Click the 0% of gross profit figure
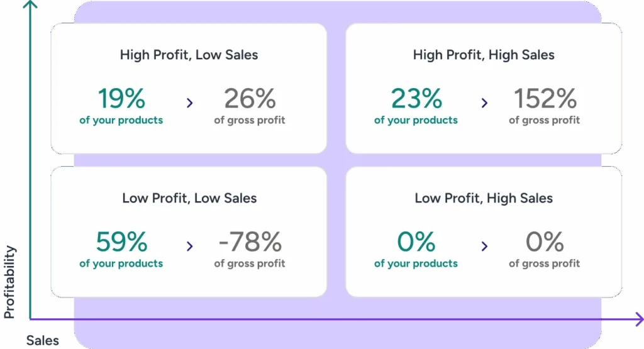The image size is (644, 349). coord(545,242)
